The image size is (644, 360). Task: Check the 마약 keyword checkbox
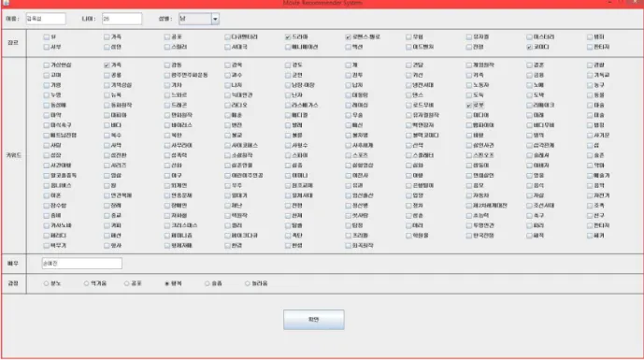(x=47, y=115)
